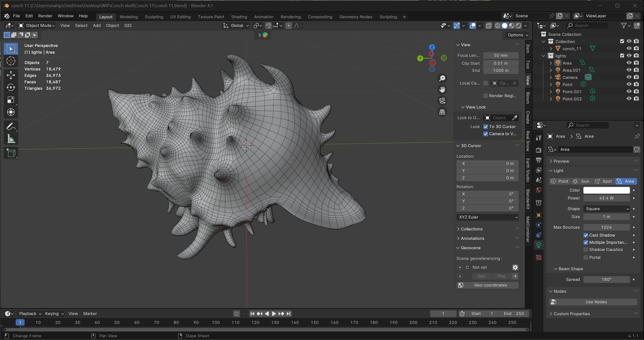Toggle camera view in viewport
Screen dimensions: 644x340
pyautogui.click(x=442, y=101)
